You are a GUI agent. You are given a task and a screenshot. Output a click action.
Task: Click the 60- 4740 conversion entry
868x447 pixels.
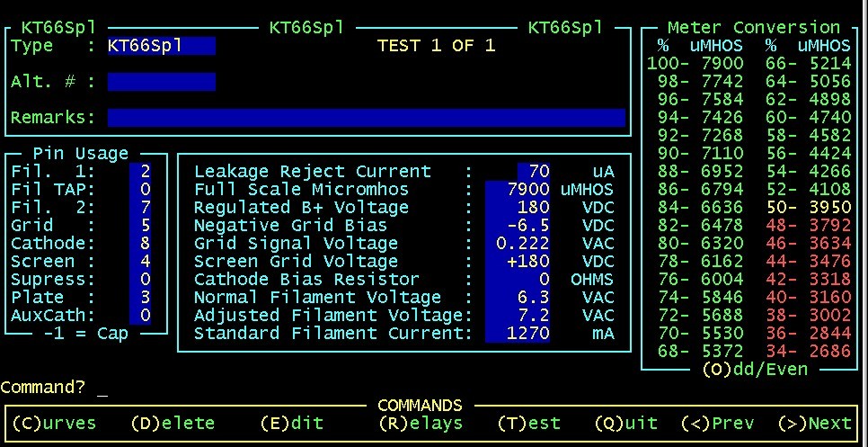point(809,118)
